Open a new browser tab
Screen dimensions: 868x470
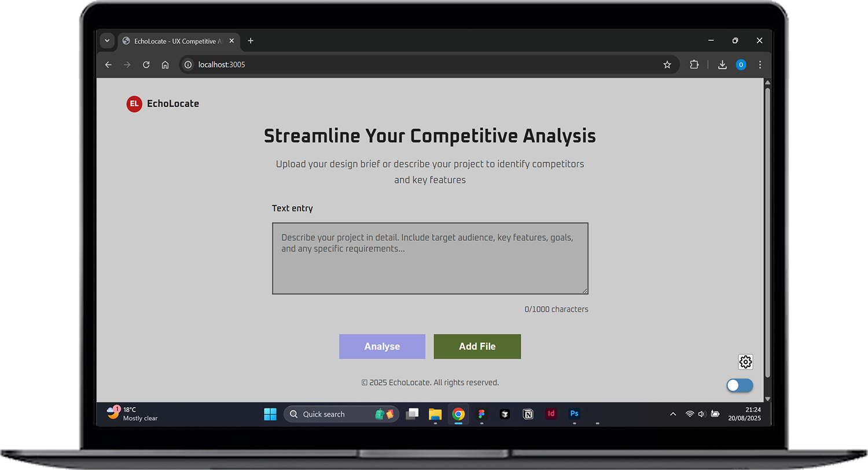coord(251,41)
